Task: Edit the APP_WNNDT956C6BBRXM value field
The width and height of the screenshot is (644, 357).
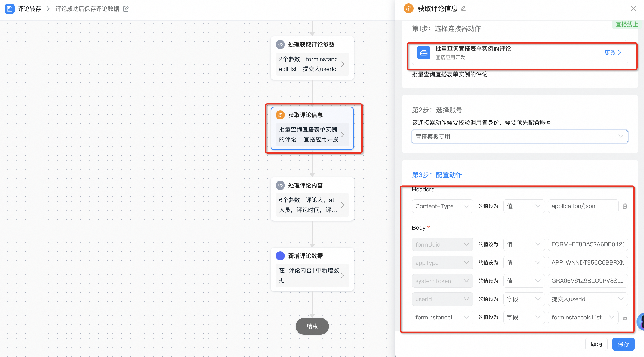Action: tap(587, 262)
